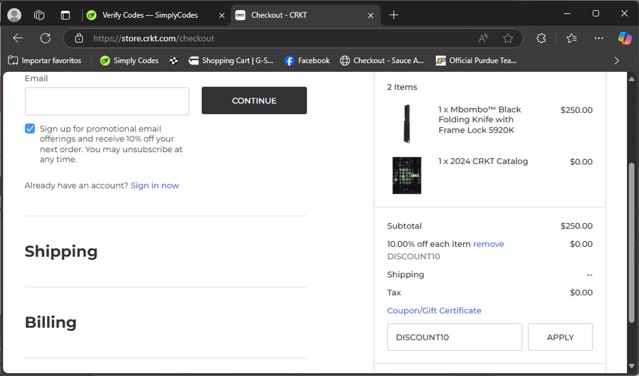Open the browser settings ellipsis menu

click(599, 38)
